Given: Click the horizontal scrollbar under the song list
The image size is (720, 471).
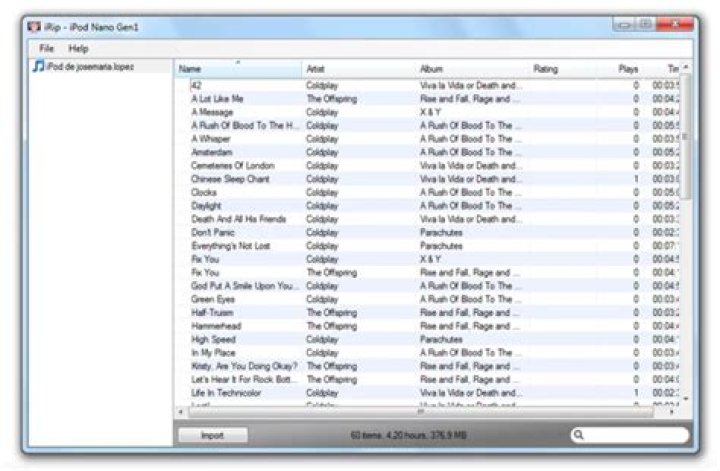Looking at the screenshot, I should (x=420, y=412).
